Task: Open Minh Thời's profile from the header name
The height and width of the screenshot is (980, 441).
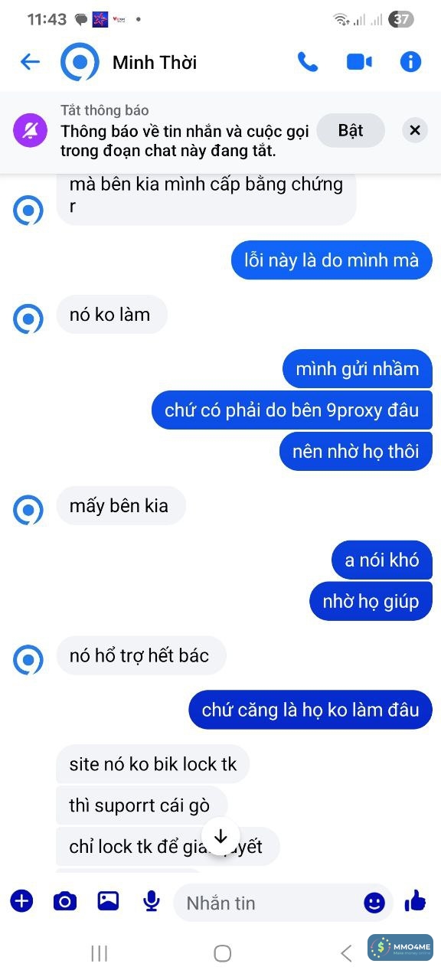Action: [155, 62]
